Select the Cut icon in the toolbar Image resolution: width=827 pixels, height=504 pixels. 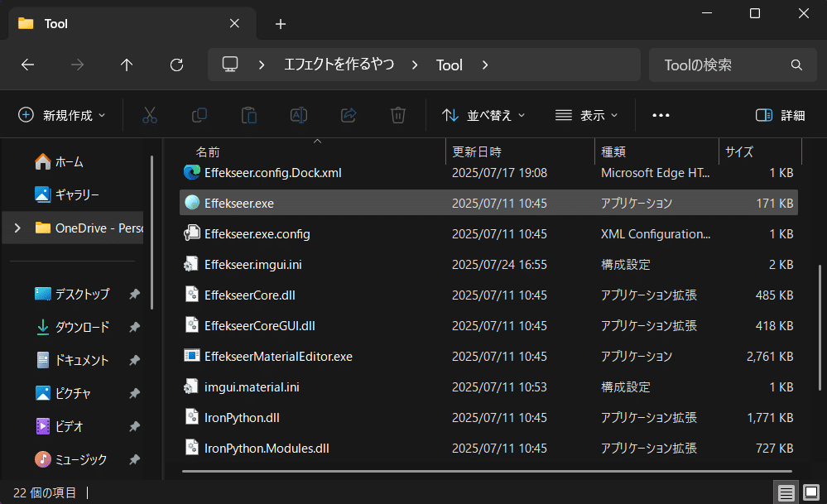(x=149, y=115)
